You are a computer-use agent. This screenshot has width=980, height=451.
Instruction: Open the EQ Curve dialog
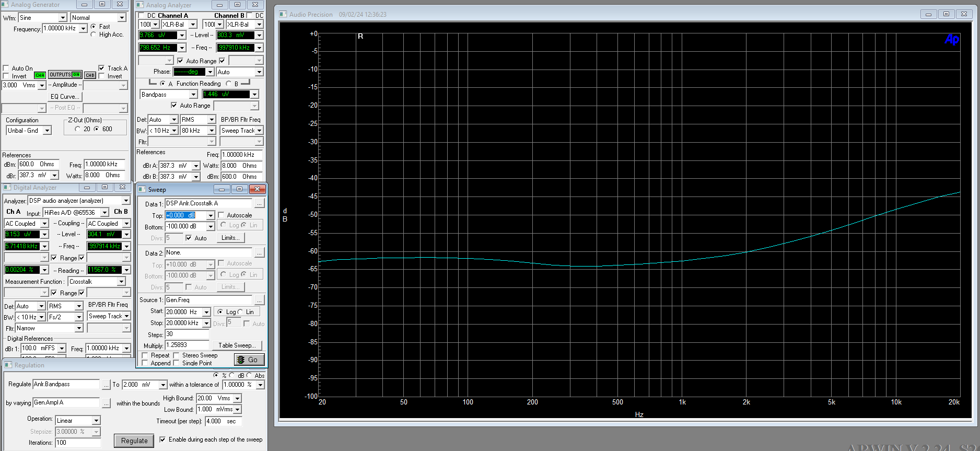(x=65, y=97)
